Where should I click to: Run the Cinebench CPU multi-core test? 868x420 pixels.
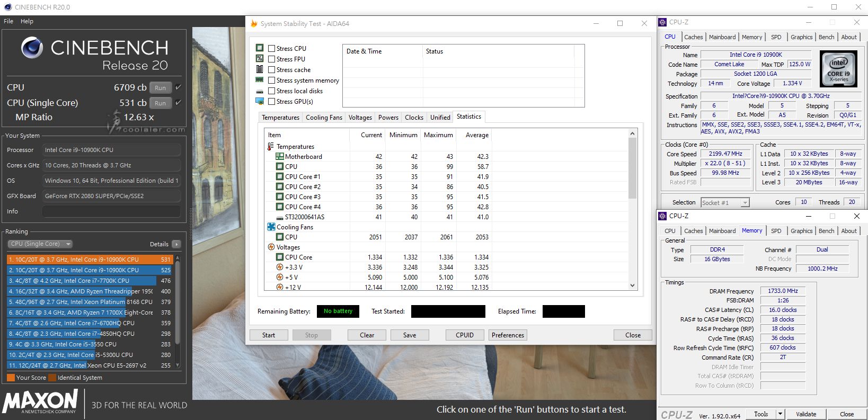click(x=161, y=88)
